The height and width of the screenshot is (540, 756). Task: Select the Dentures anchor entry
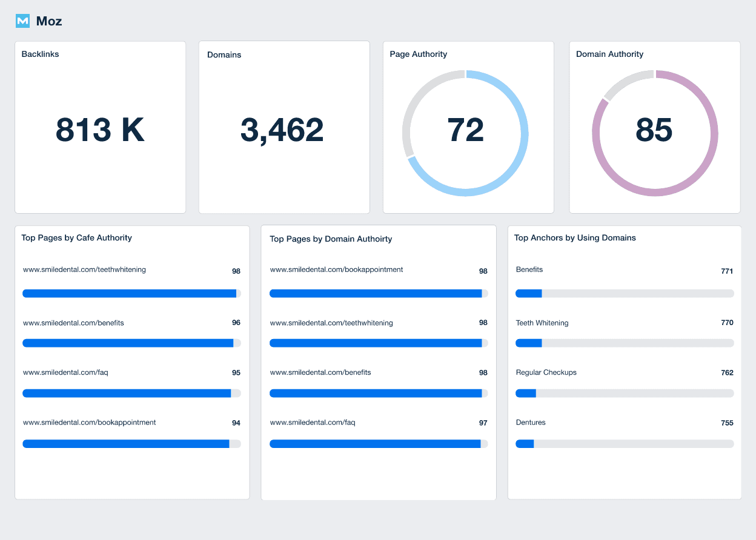click(531, 423)
